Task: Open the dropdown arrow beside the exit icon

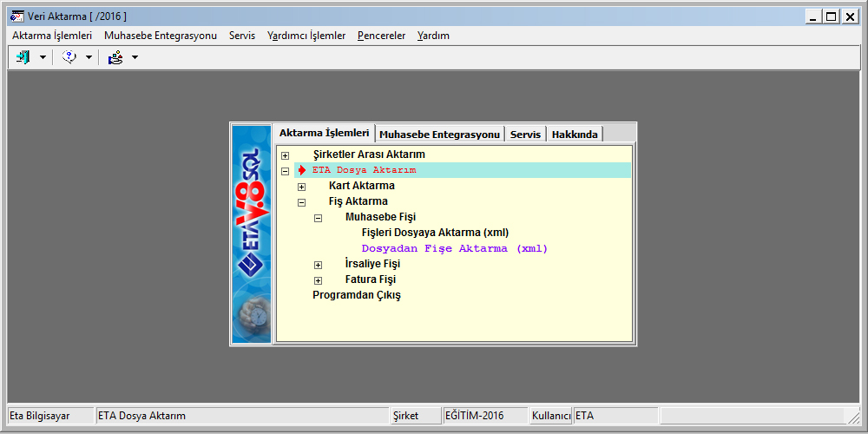Action: tap(43, 57)
